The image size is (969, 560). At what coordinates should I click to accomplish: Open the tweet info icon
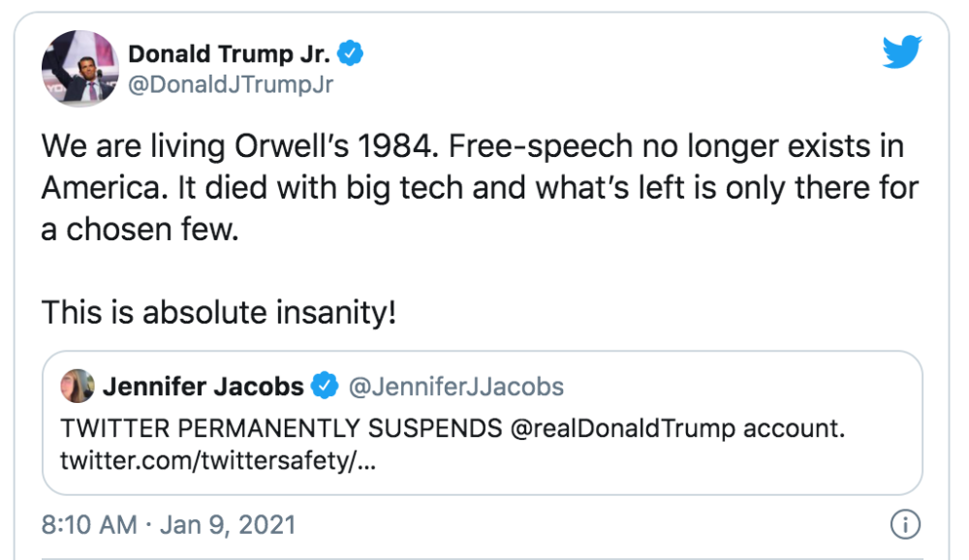(905, 524)
